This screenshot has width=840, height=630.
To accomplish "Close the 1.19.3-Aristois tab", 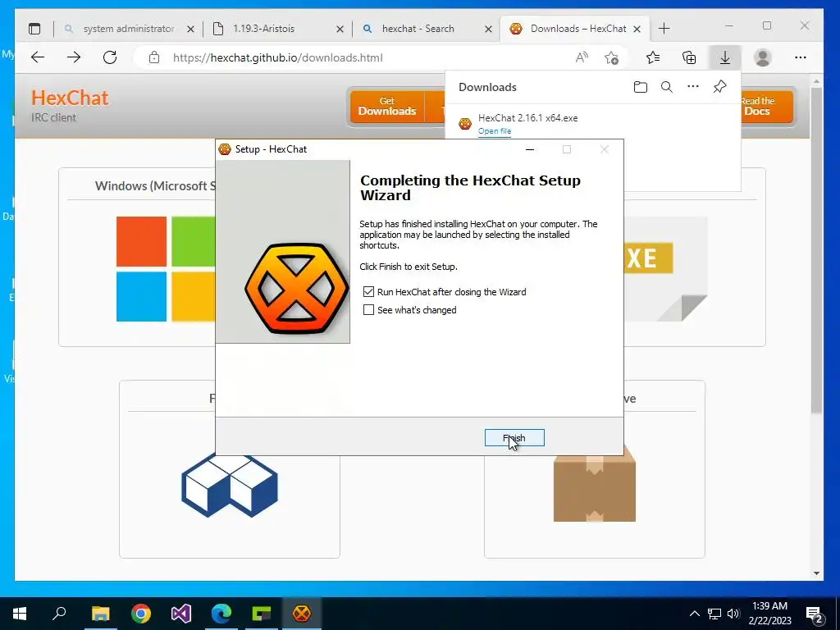I will pyautogui.click(x=340, y=29).
